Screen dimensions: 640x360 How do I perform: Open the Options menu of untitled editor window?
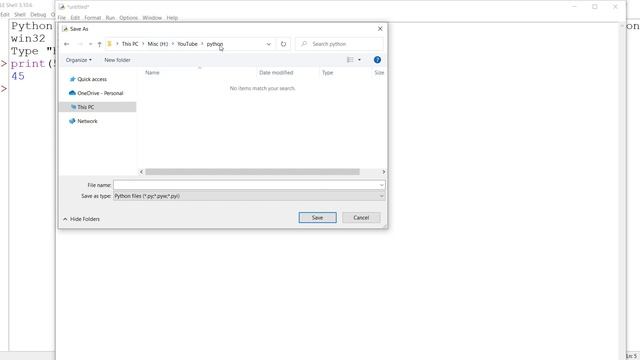pyautogui.click(x=129, y=18)
